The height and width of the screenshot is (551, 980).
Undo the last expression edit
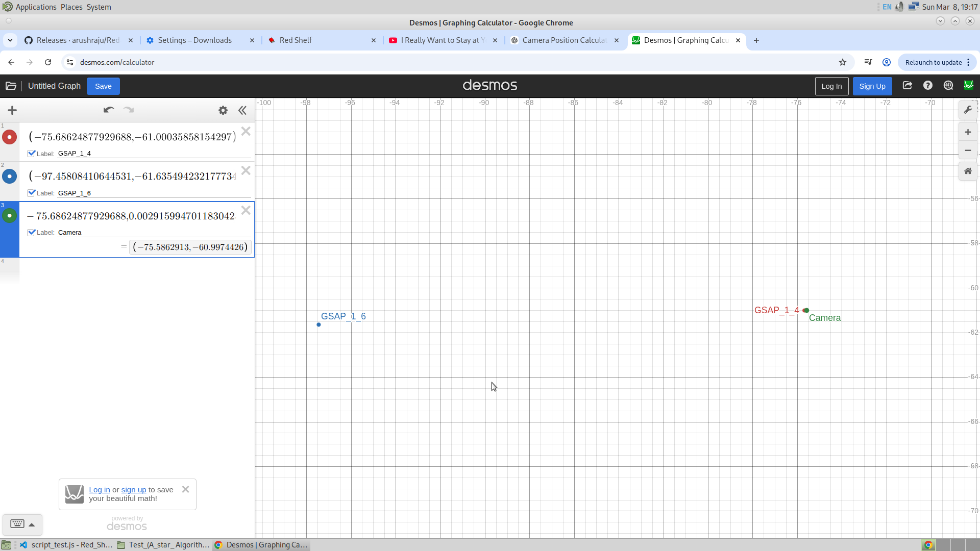(108, 110)
